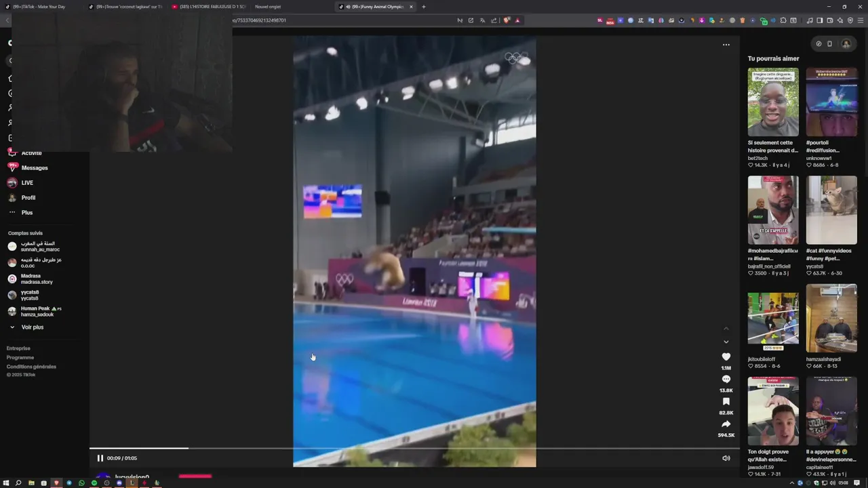Screen dimensions: 868x488
Task: Open File Explorer from the taskbar
Action: tap(31, 483)
